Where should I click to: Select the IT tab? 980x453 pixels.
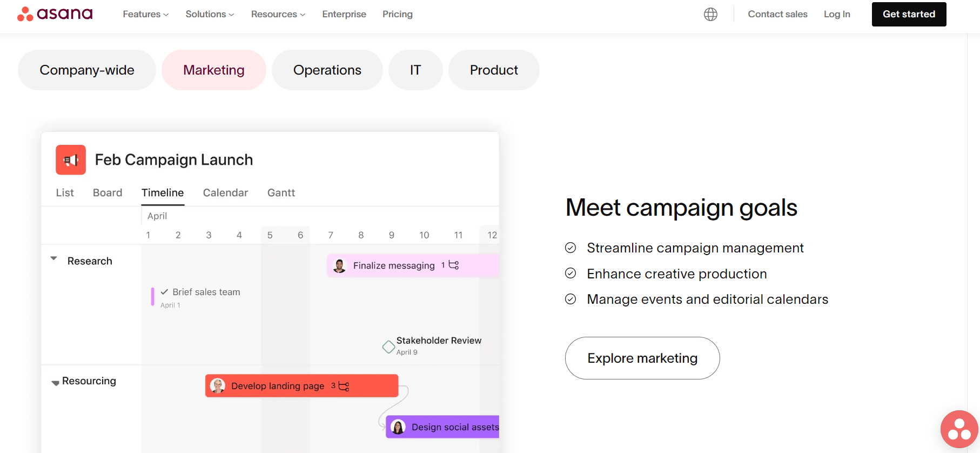[415, 70]
